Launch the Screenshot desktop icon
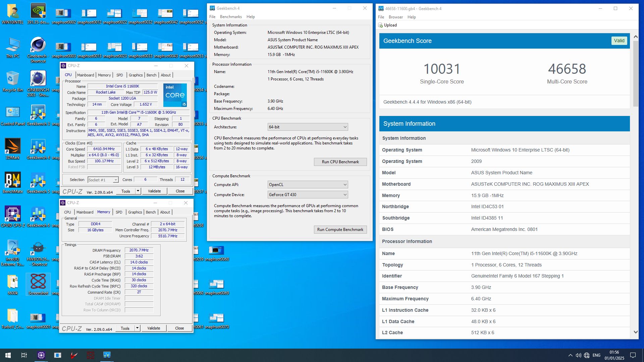Image resolution: width=644 pixels, height=362 pixels. click(x=38, y=285)
